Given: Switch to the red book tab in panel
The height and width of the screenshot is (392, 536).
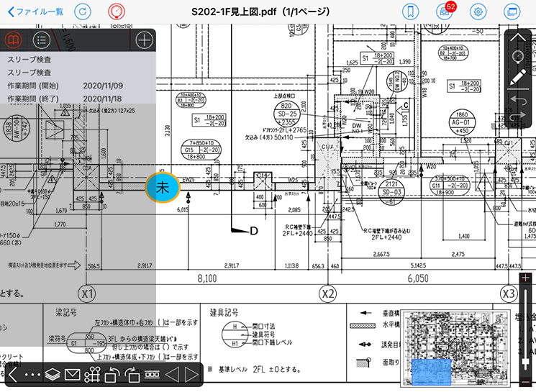Looking at the screenshot, I should 13,40.
